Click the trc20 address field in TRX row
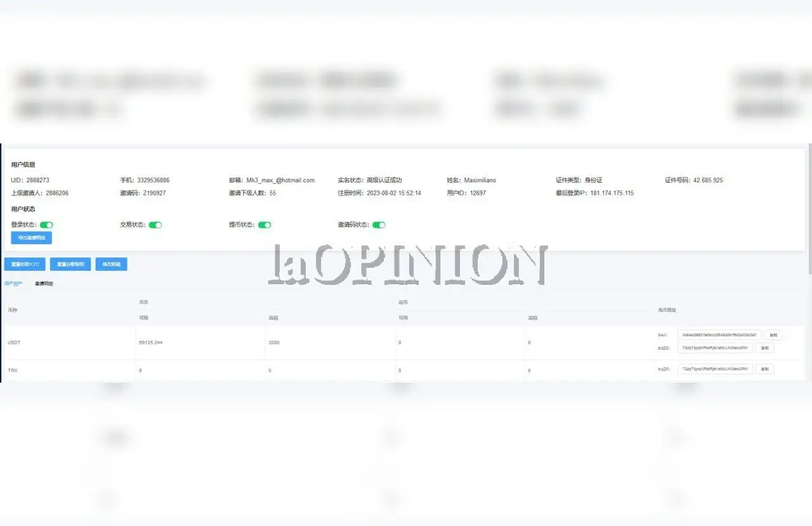Image resolution: width=812 pixels, height=526 pixels. pyautogui.click(x=715, y=369)
